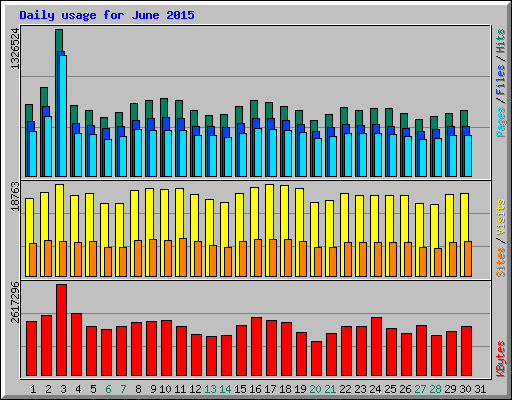This screenshot has height=400, width=512.
Task: Click the 18763 axis value label
Action: [x=15, y=196]
